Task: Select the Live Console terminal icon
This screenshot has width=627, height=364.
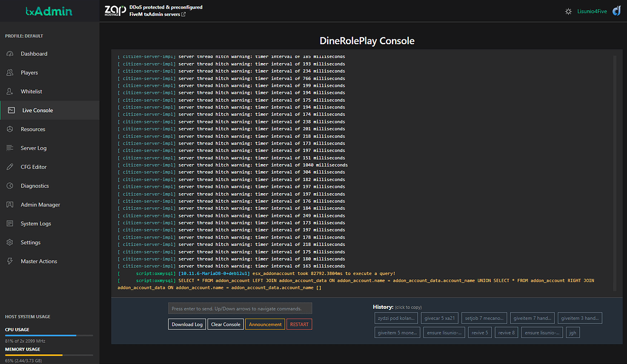Action: [12, 110]
